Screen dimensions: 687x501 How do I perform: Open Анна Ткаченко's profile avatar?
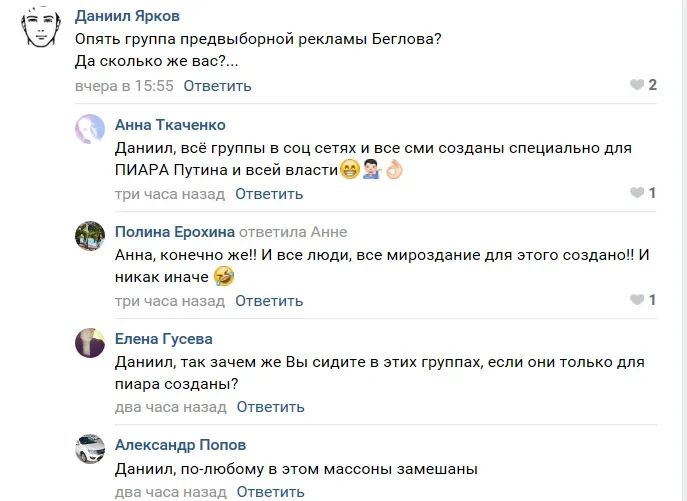[x=91, y=129]
